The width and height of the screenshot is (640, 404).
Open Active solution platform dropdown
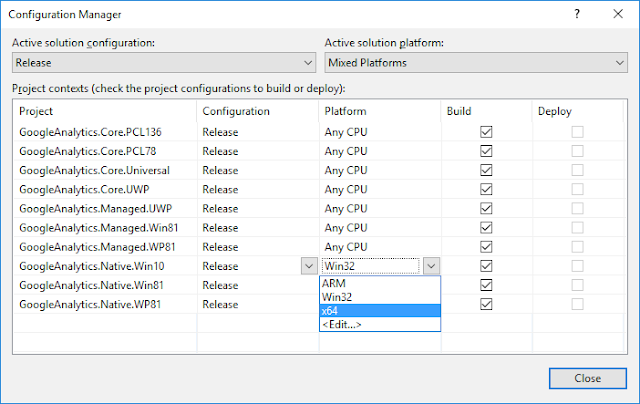click(x=474, y=63)
